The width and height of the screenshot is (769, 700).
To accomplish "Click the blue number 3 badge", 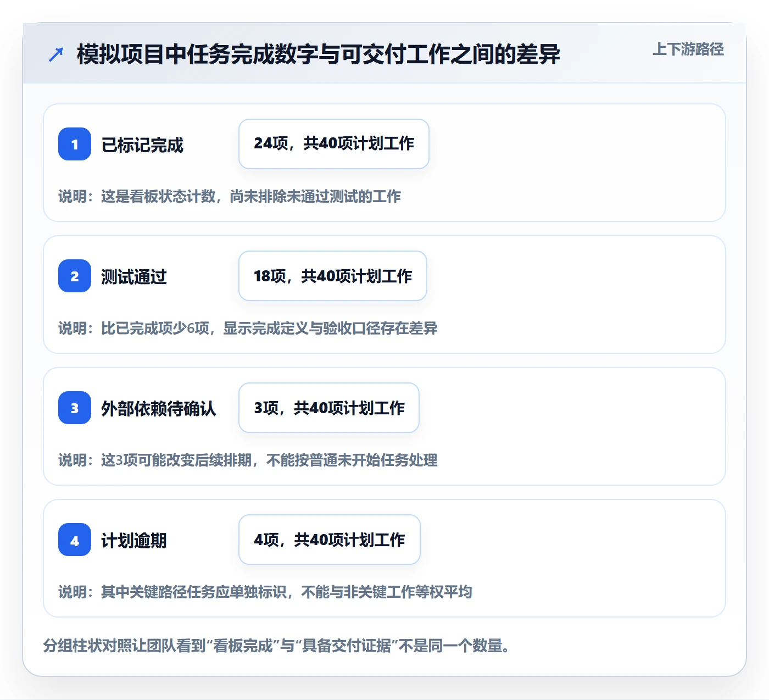I will [x=75, y=408].
